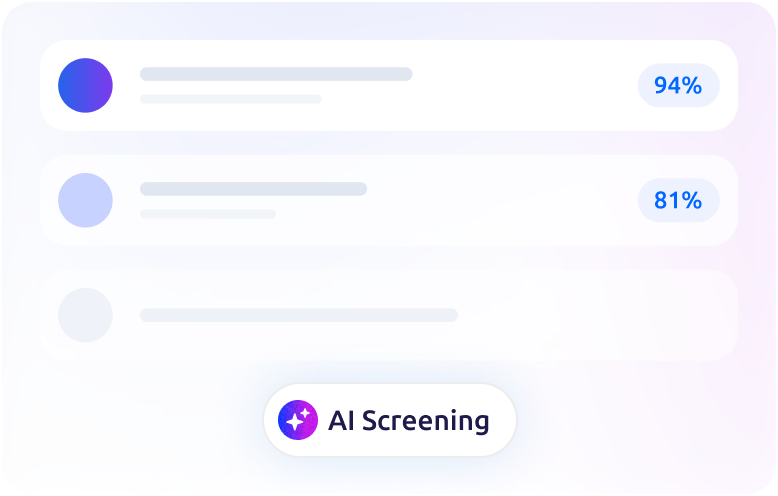This screenshot has width=778, height=496.
Task: Click the first candidate's name placeholder bar
Action: click(276, 74)
